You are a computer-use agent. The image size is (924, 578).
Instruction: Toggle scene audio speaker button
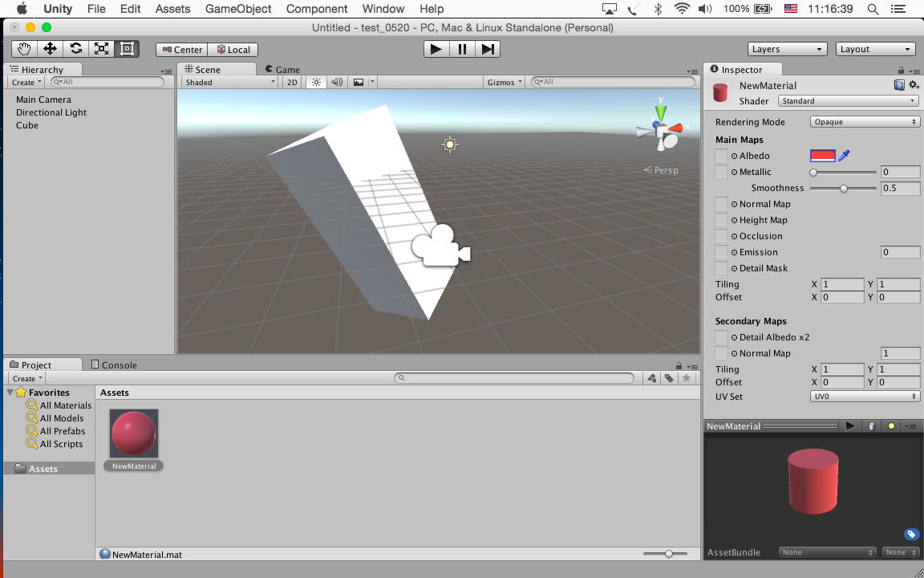tap(337, 82)
